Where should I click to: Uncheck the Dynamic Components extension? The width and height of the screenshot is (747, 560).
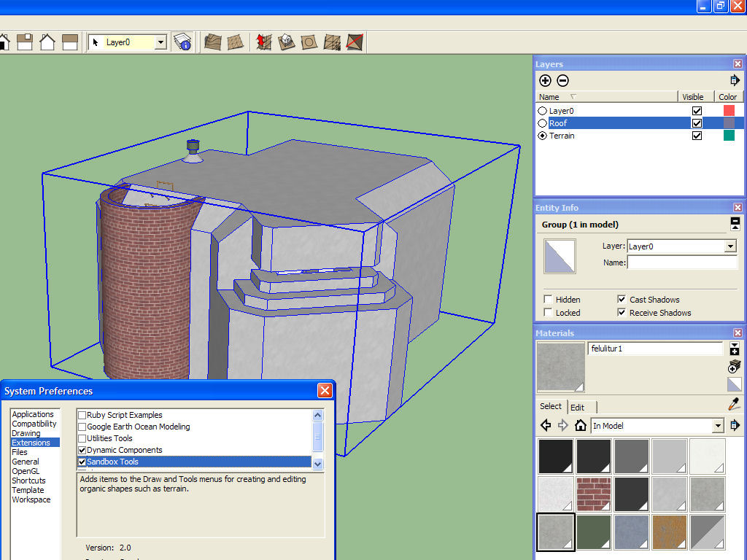point(82,450)
